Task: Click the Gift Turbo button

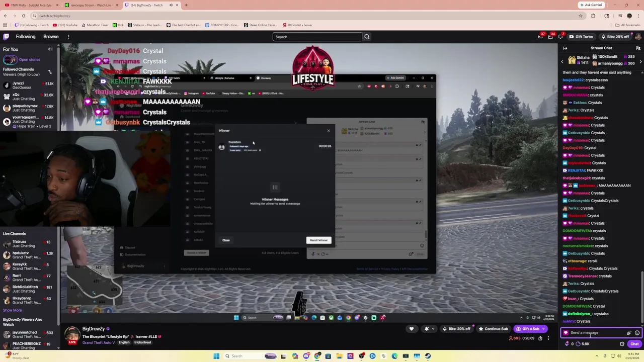Action: [581, 37]
